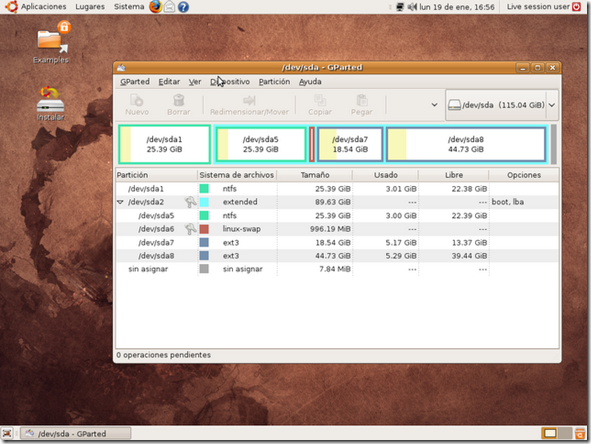Viewport: 591px width, 444px height.
Task: Select the /dev/sda5 ntfs row
Action: [337, 216]
